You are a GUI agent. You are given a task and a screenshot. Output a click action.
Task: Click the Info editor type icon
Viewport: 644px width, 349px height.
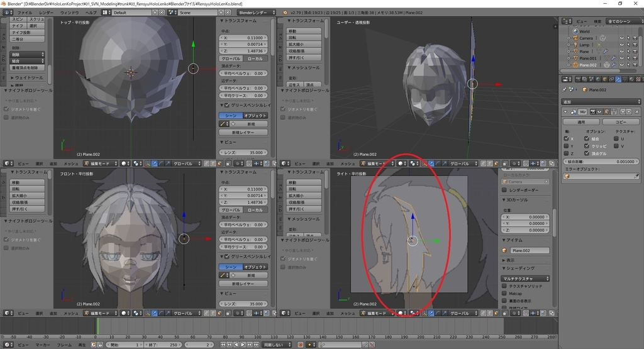pyautogui.click(x=8, y=13)
